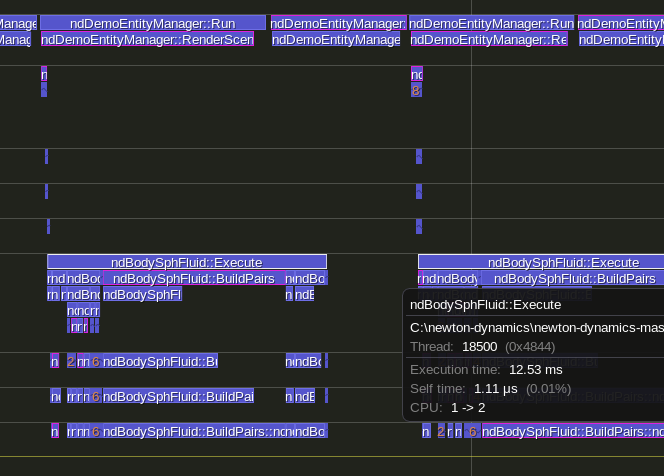Select the ndBodySphFluid::BuildPai zone
Screen dimensions: 664x476
178,397
